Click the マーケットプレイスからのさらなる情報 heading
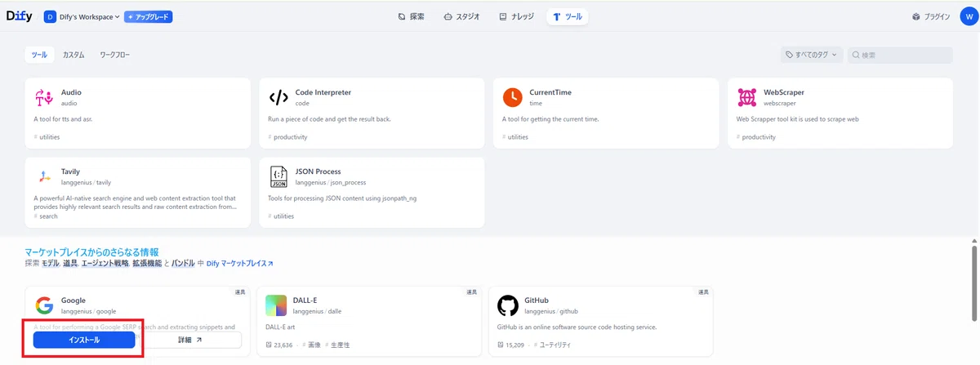980x365 pixels. click(x=91, y=252)
